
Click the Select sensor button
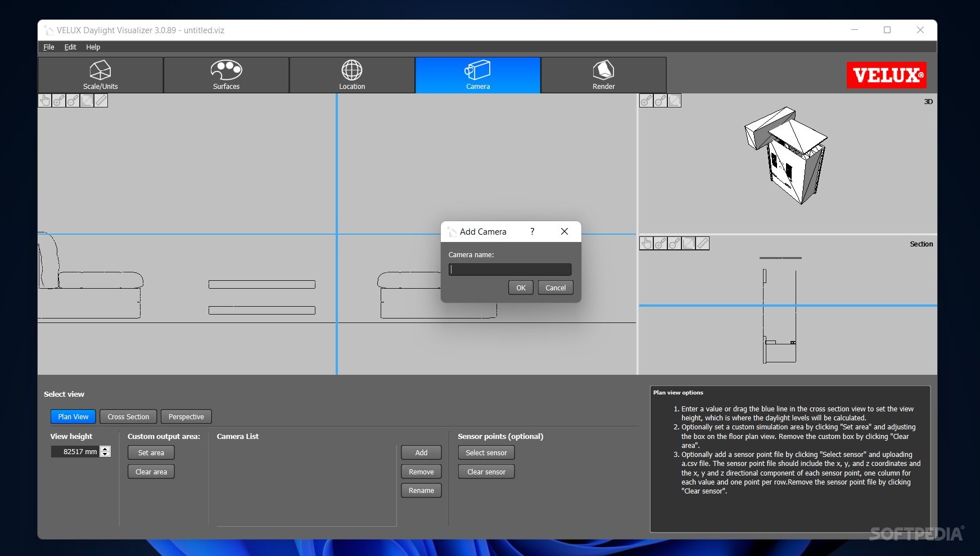(486, 452)
